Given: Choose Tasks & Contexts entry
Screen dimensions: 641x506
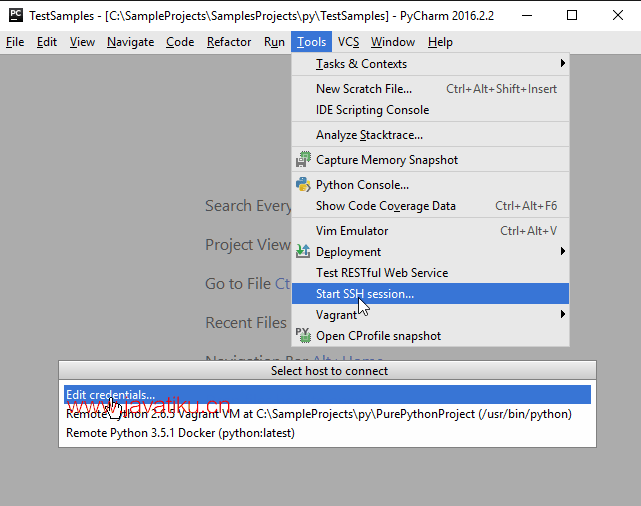Looking at the screenshot, I should [x=430, y=64].
